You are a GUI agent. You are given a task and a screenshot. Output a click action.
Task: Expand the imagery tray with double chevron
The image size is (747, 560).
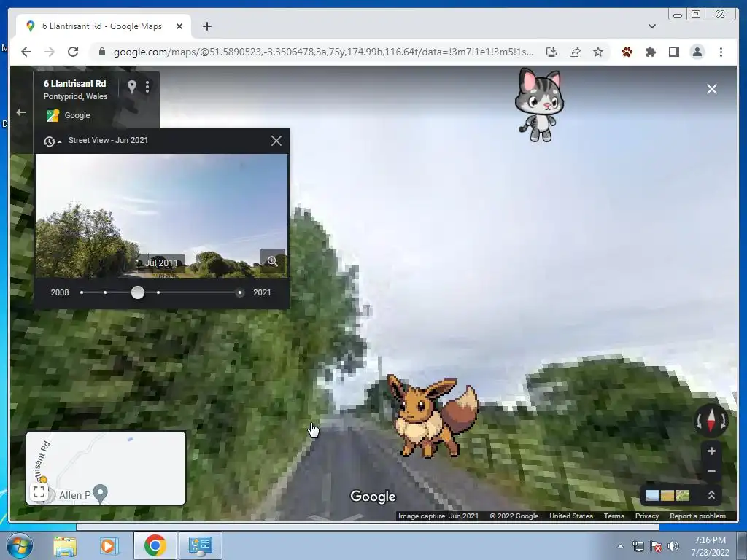711,495
